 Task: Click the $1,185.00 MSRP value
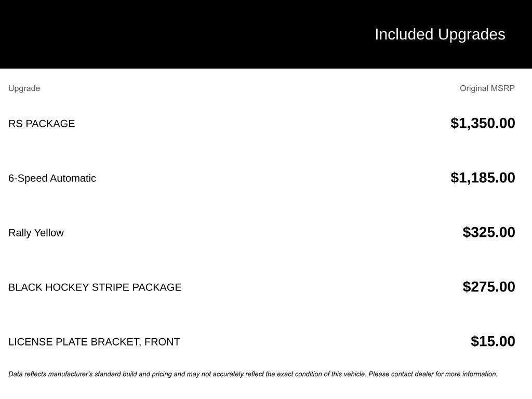(x=483, y=178)
